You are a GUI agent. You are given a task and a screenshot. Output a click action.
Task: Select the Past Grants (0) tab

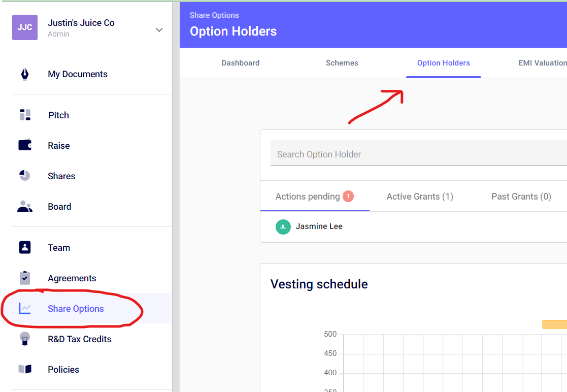coord(521,197)
